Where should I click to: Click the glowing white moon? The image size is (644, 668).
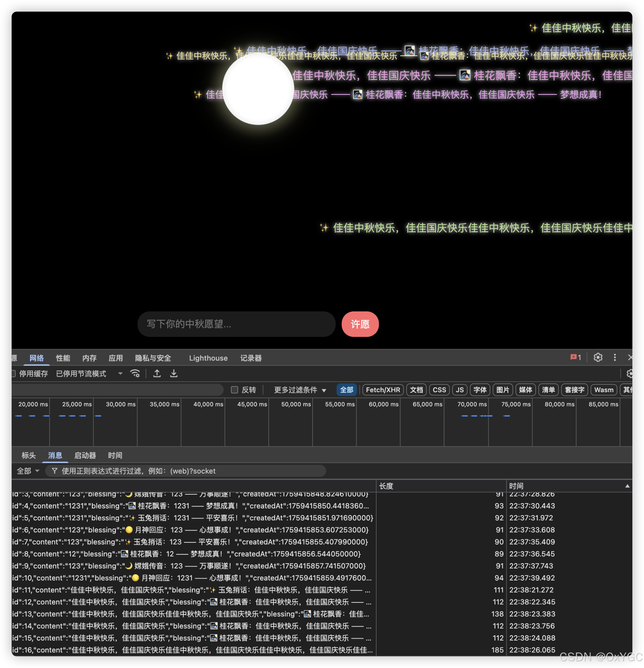tap(258, 89)
